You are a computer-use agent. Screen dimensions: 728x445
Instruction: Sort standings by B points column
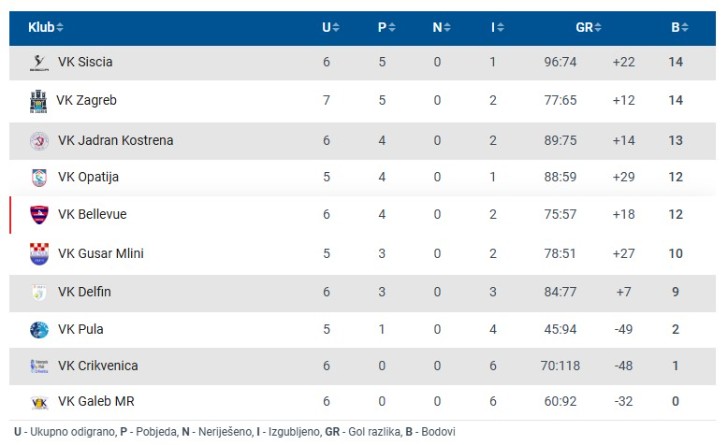[679, 28]
